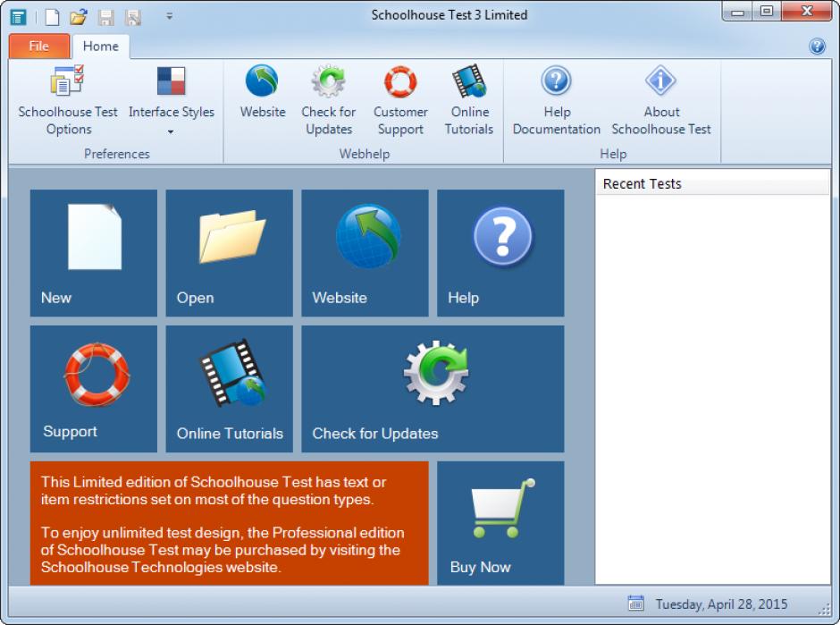The image size is (840, 625).
Task: Click the calendar icon in status bar
Action: [636, 603]
